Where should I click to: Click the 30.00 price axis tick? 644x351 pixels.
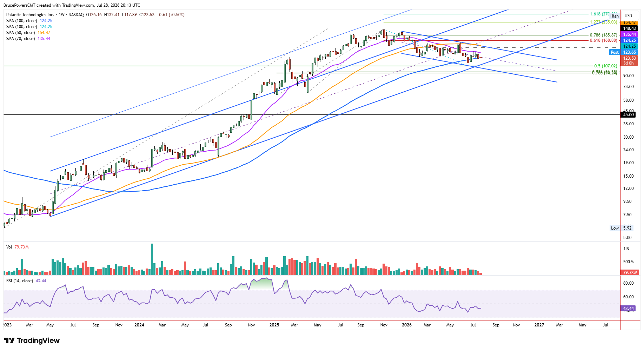point(628,137)
